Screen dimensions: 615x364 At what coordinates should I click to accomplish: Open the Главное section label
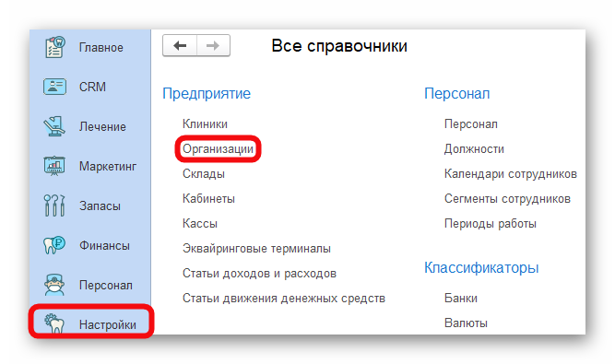coord(101,47)
